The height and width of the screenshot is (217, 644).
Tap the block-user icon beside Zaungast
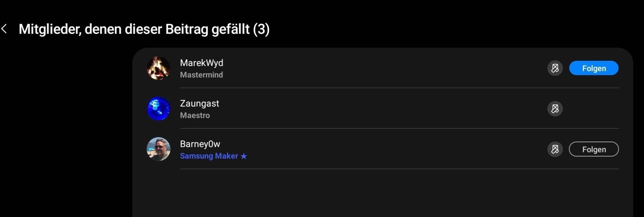point(555,108)
